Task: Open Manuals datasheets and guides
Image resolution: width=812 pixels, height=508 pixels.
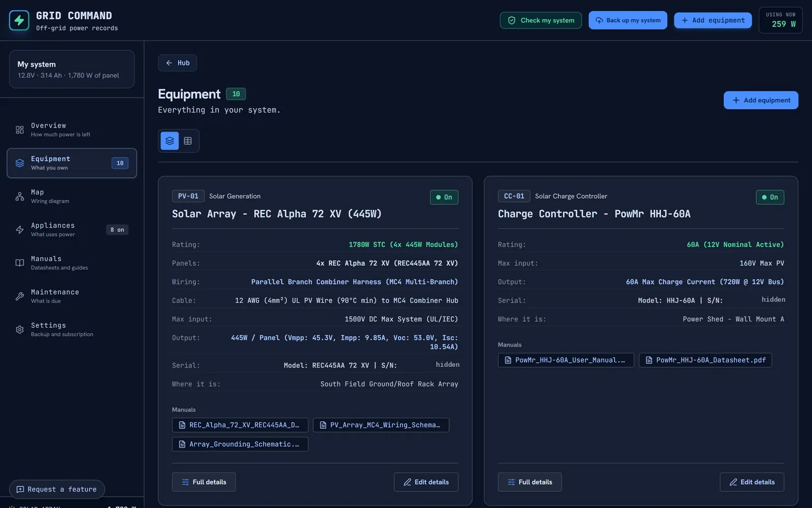Action: [x=72, y=263]
